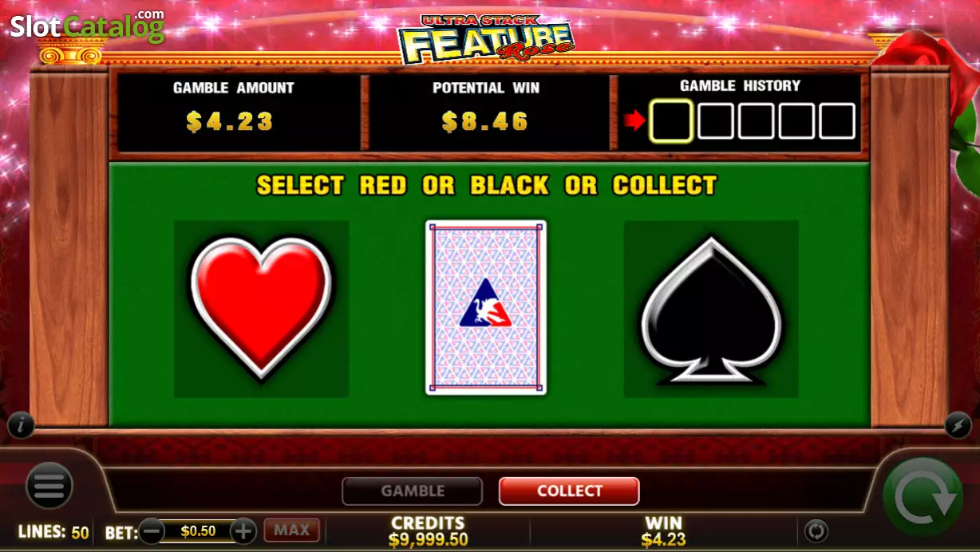This screenshot has height=552, width=980.
Task: Select the first highlighted gamble history slot
Action: coord(671,121)
